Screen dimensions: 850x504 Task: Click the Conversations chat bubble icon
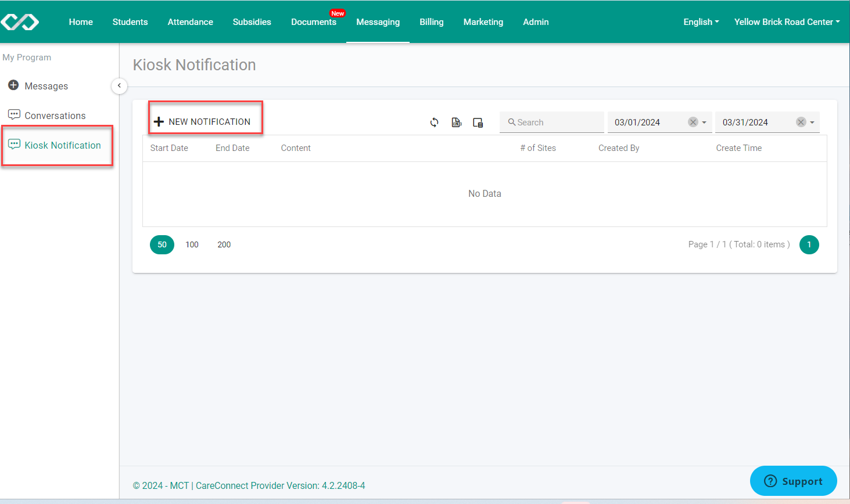(14, 114)
